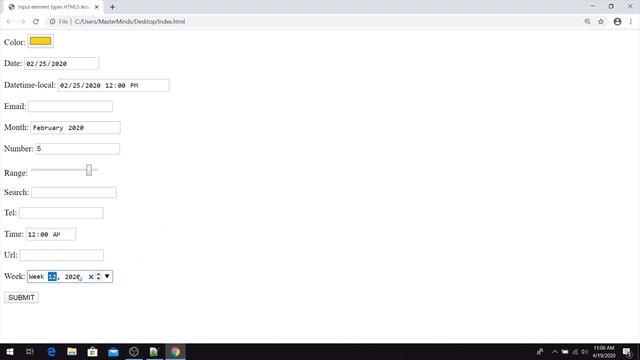Submit the form with SUBMIT button
The width and height of the screenshot is (640, 360).
[x=22, y=298]
